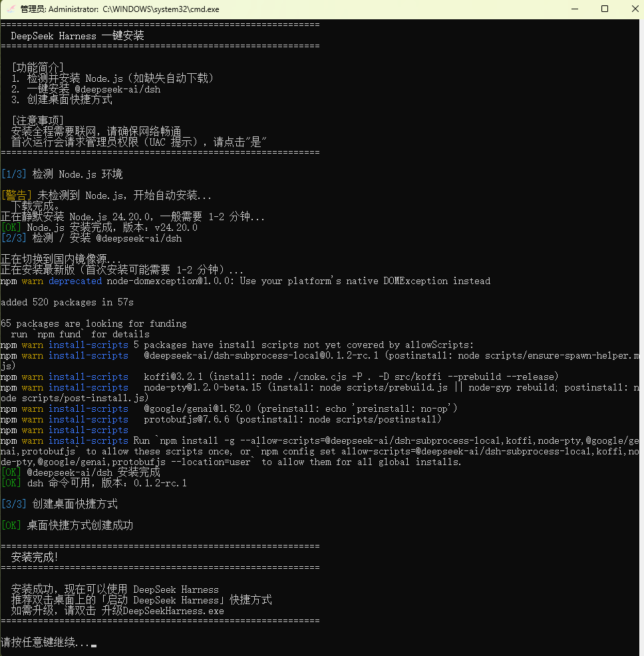Click the line '下载完成。'
This screenshot has height=656, width=644.
[x=35, y=206]
